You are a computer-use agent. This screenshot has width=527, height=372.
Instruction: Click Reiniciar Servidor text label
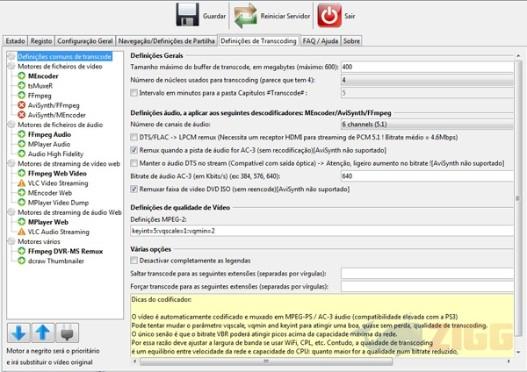[x=285, y=16]
